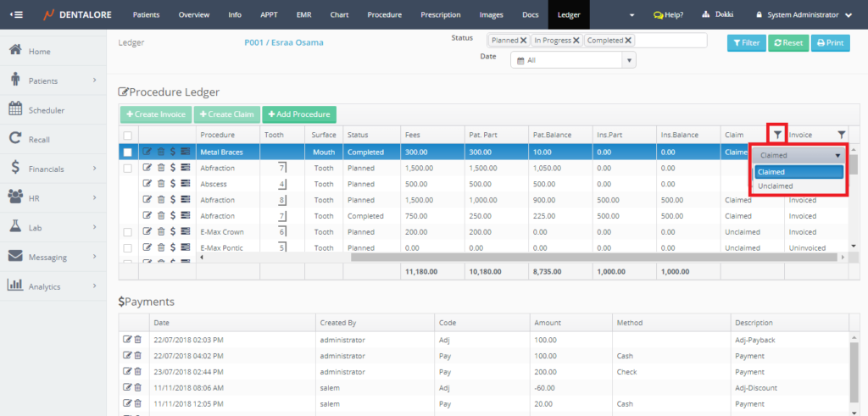868x416 pixels.
Task: Click the hamburger menu toggle icon
Action: click(x=17, y=15)
